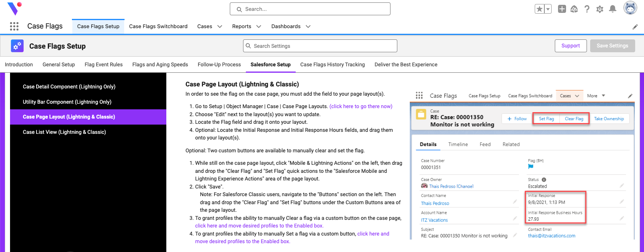Switch to the Introduction tab
Image resolution: width=644 pixels, height=252 pixels.
[19, 65]
